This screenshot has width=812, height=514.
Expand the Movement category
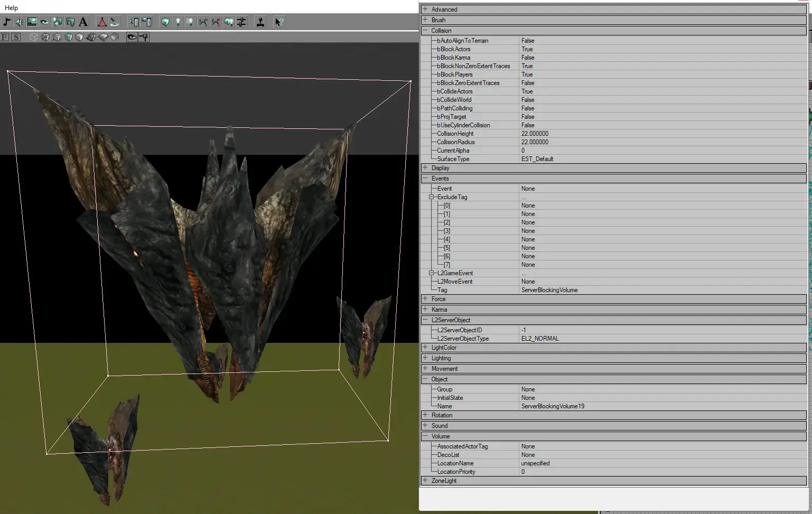[425, 368]
